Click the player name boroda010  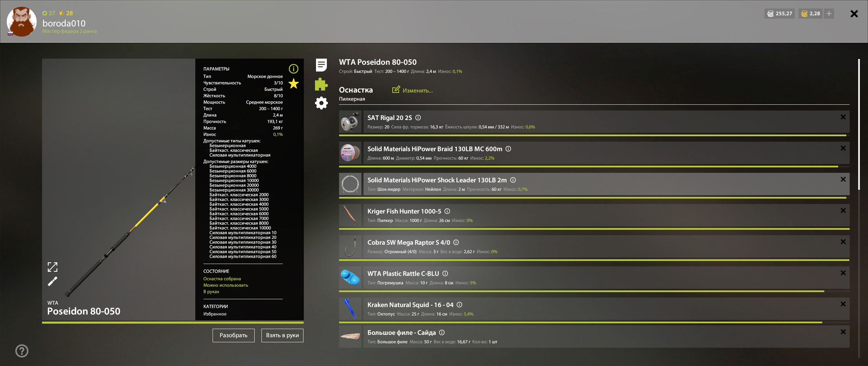click(x=64, y=23)
